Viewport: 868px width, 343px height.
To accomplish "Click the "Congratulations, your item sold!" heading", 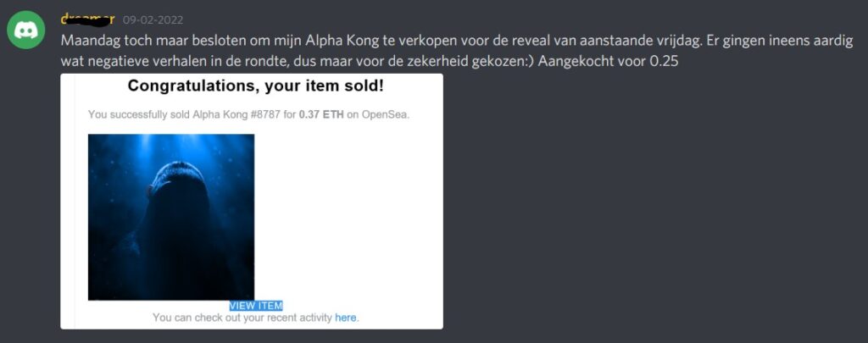I will tap(256, 86).
